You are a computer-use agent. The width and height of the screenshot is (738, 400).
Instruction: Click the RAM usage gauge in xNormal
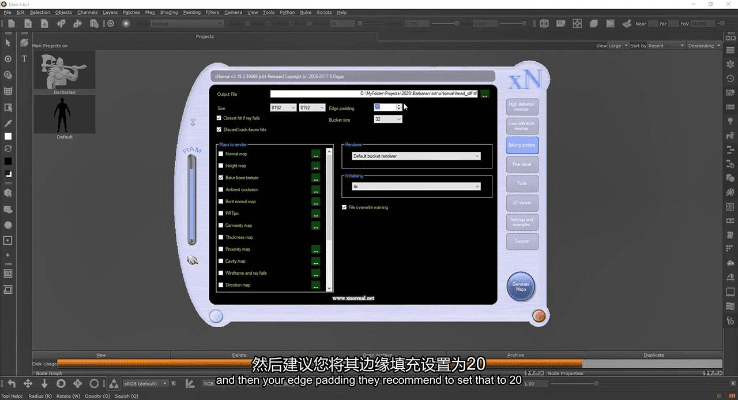pos(192,200)
